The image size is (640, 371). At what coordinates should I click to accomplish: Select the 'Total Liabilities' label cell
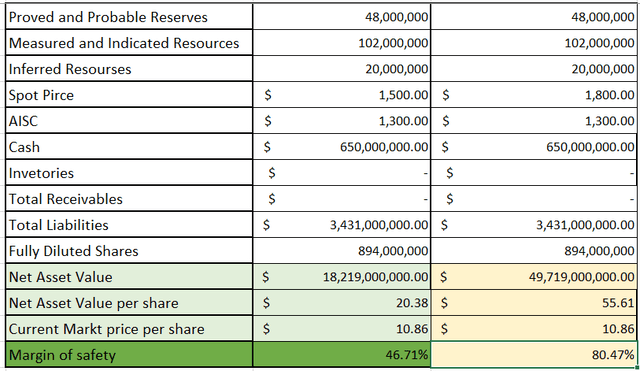[x=129, y=225]
